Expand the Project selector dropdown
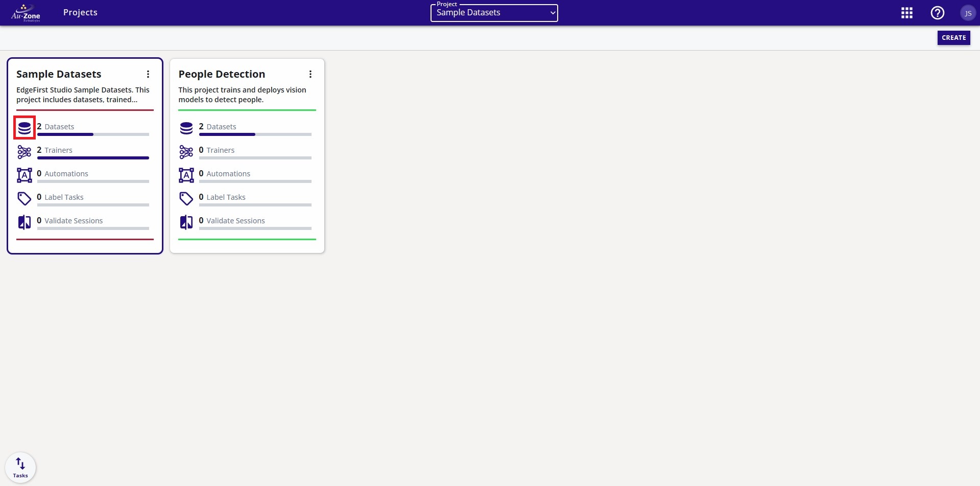 [494, 13]
